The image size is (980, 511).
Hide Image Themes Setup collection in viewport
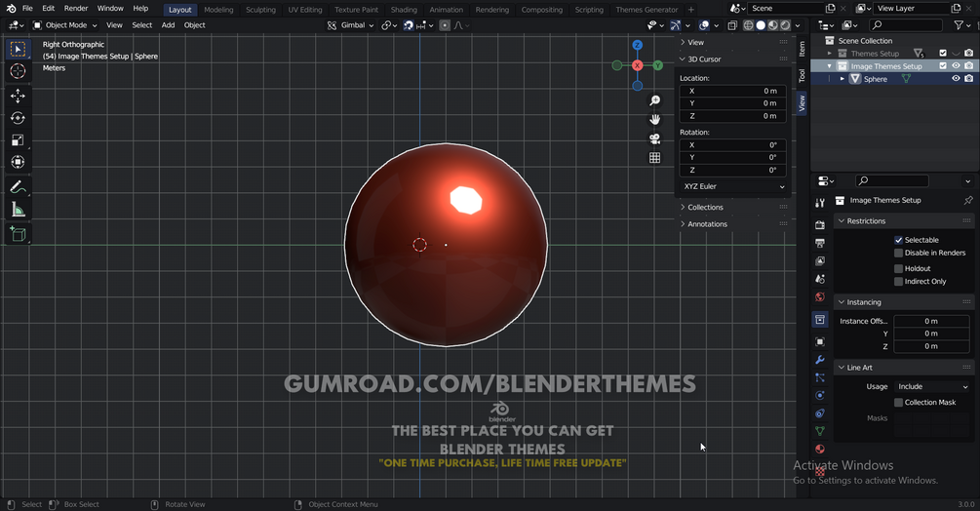click(x=956, y=66)
